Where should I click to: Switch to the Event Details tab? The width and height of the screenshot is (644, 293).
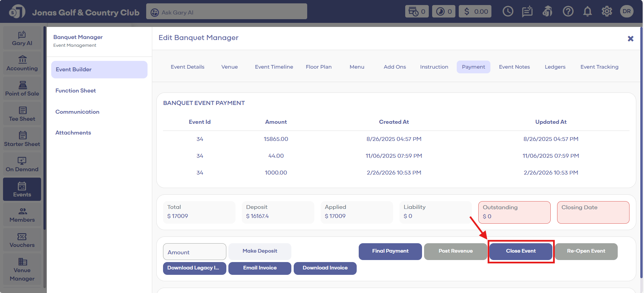(x=187, y=67)
